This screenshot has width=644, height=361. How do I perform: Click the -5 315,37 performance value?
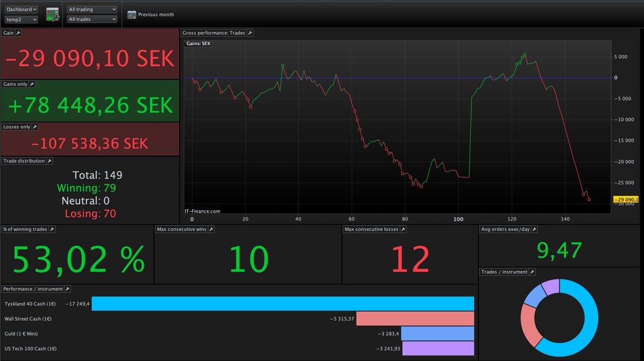tap(342, 319)
